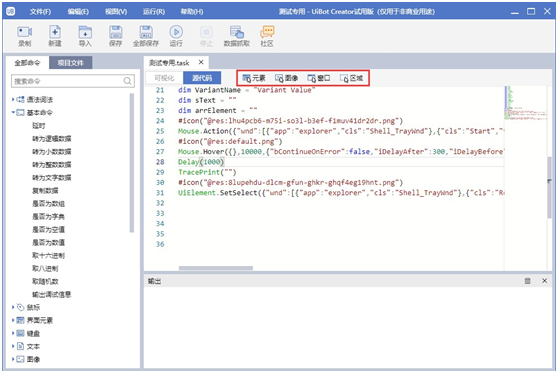Select the 转为整数数据 command
This screenshot has width=558, height=373.
click(52, 164)
